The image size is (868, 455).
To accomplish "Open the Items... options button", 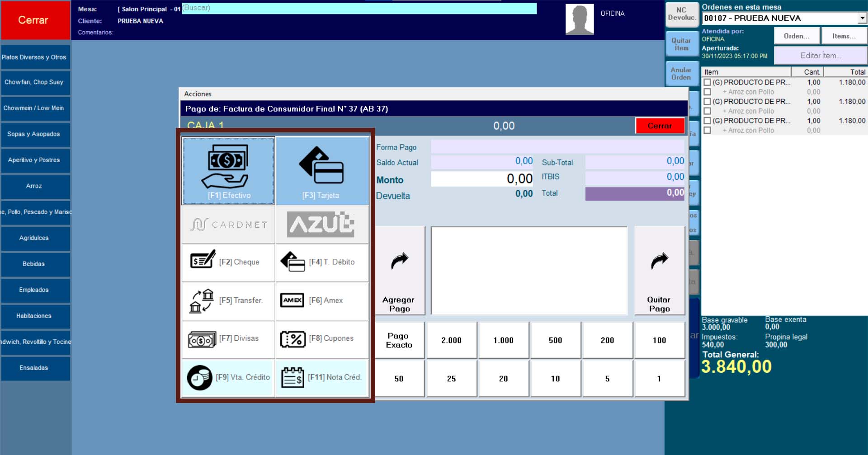I will (x=844, y=36).
